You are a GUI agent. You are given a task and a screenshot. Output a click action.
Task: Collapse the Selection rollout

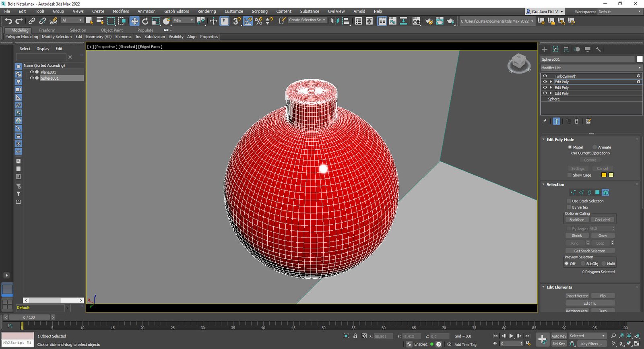click(543, 184)
